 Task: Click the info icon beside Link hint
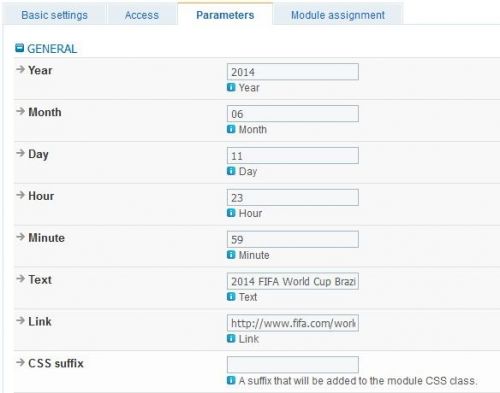[231, 338]
